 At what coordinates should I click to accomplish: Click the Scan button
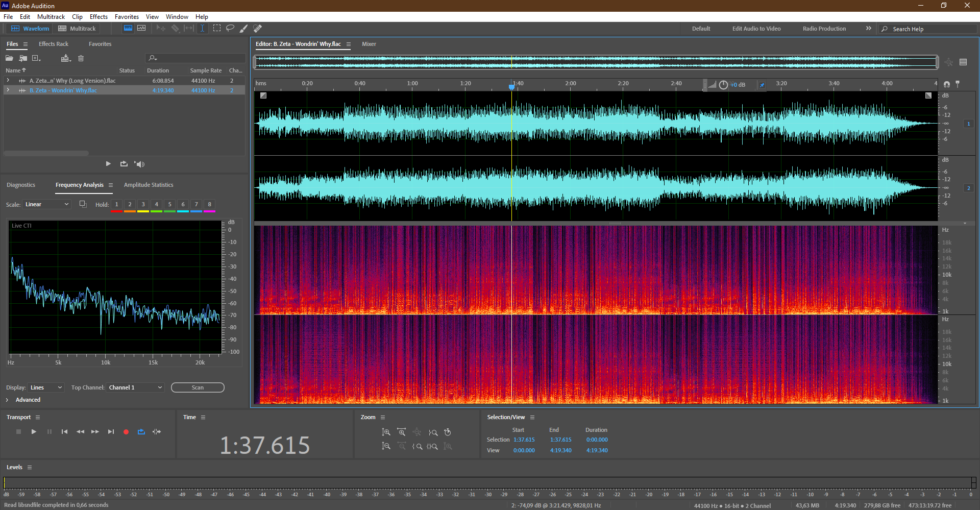[x=198, y=387]
